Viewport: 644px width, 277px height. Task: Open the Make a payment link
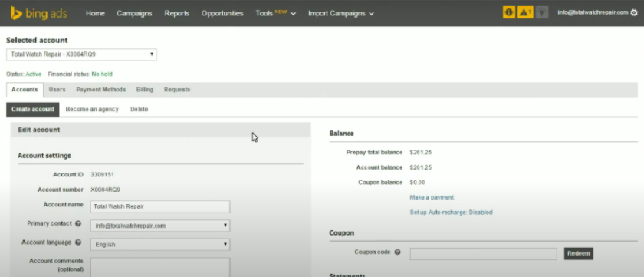tap(432, 197)
